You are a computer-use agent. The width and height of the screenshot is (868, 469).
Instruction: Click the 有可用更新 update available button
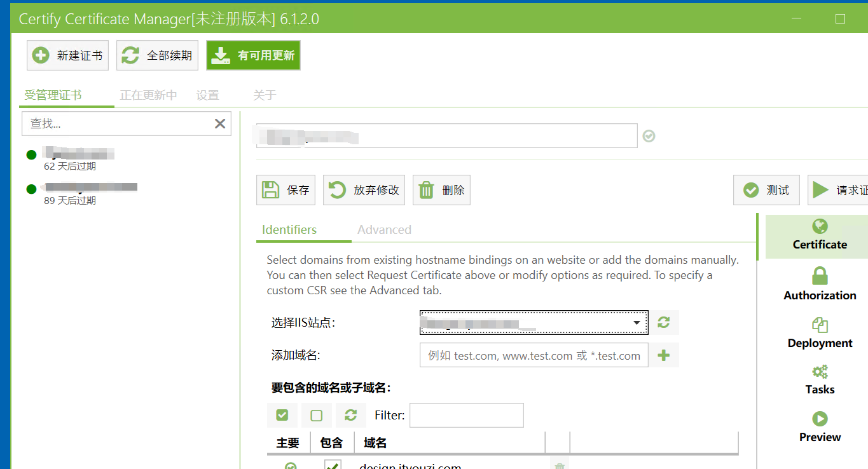[x=253, y=55]
